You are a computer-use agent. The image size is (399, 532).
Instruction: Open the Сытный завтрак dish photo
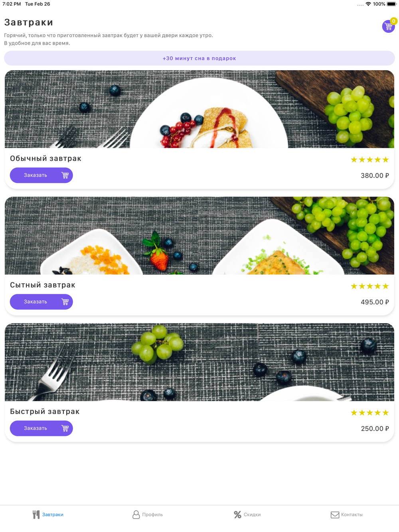pos(199,236)
